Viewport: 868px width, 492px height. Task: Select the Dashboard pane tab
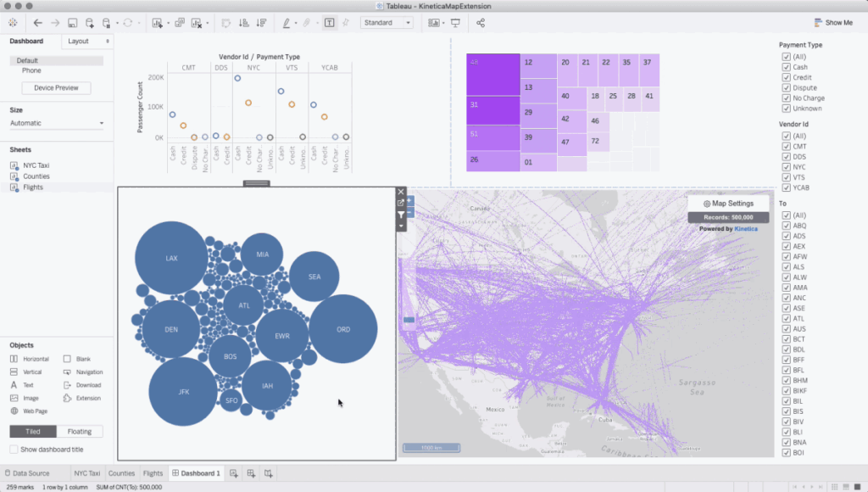26,41
